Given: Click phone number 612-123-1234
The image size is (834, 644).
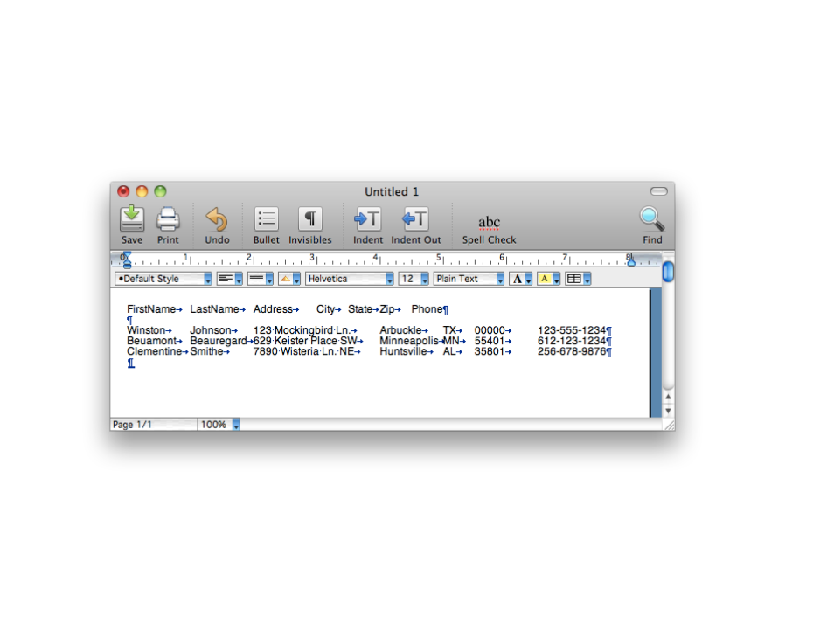Looking at the screenshot, I should click(x=571, y=341).
